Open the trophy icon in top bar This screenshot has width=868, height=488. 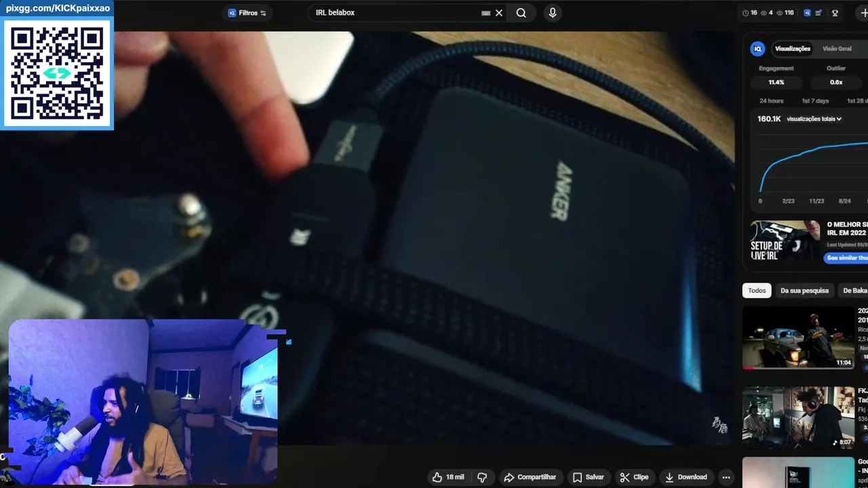[835, 13]
